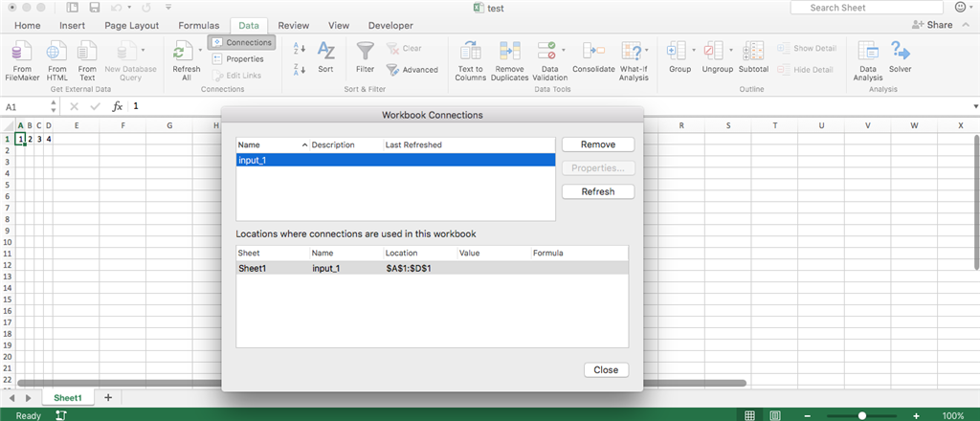Open Advanced filter options
Viewport: 980px width, 421px height.
[412, 70]
